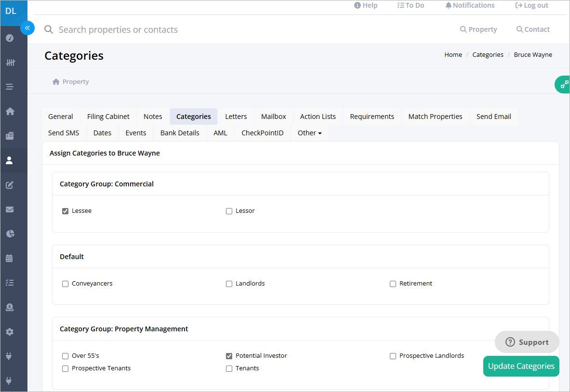
Task: Check the Prospective Landlords checkbox
Action: click(393, 356)
